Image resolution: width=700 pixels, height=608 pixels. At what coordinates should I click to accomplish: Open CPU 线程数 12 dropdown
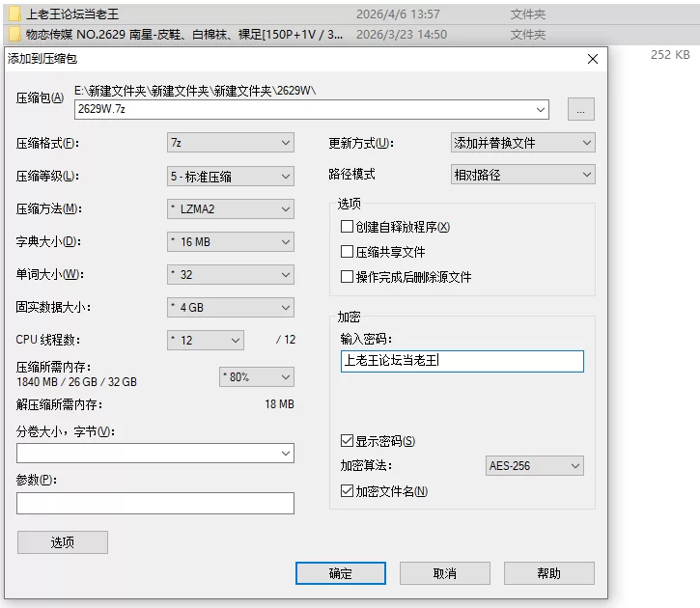coord(206,341)
